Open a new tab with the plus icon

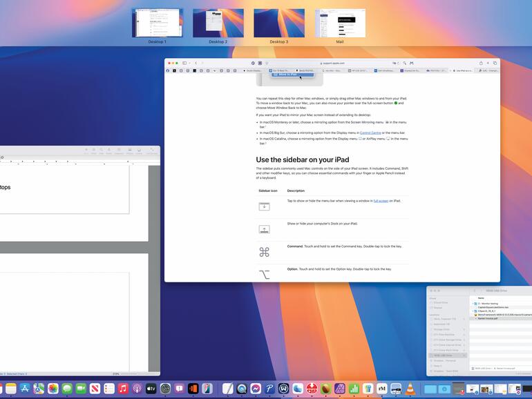(x=487, y=63)
